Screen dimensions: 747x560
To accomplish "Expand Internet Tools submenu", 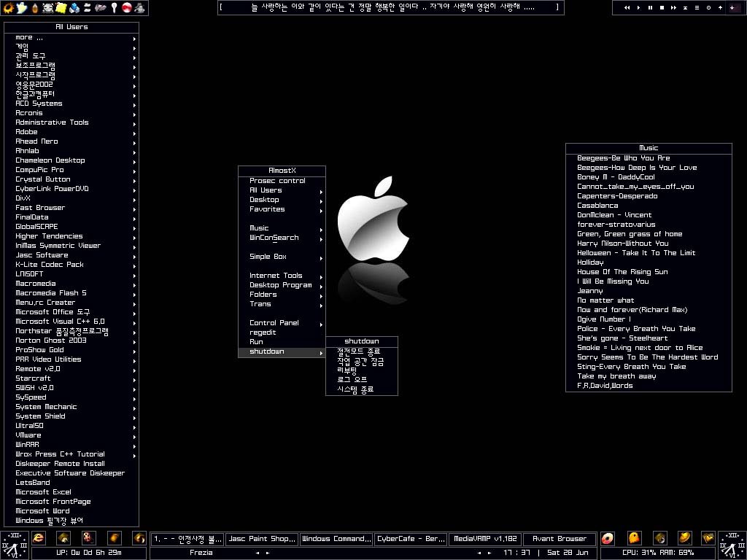I will tap(282, 275).
